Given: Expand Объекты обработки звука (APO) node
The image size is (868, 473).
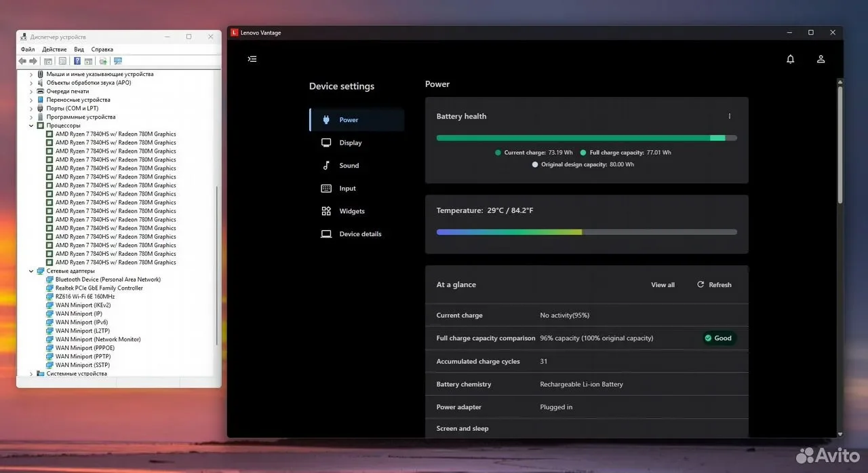Looking at the screenshot, I should [x=31, y=83].
